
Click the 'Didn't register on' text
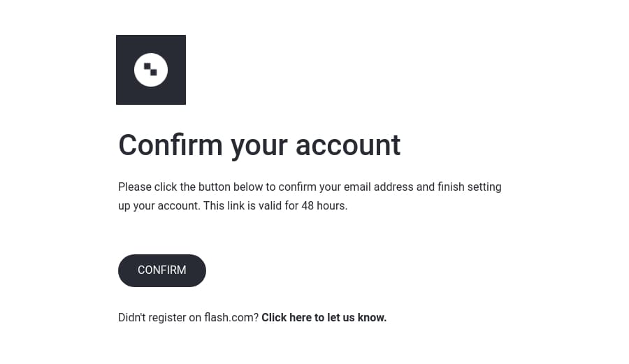tap(159, 317)
